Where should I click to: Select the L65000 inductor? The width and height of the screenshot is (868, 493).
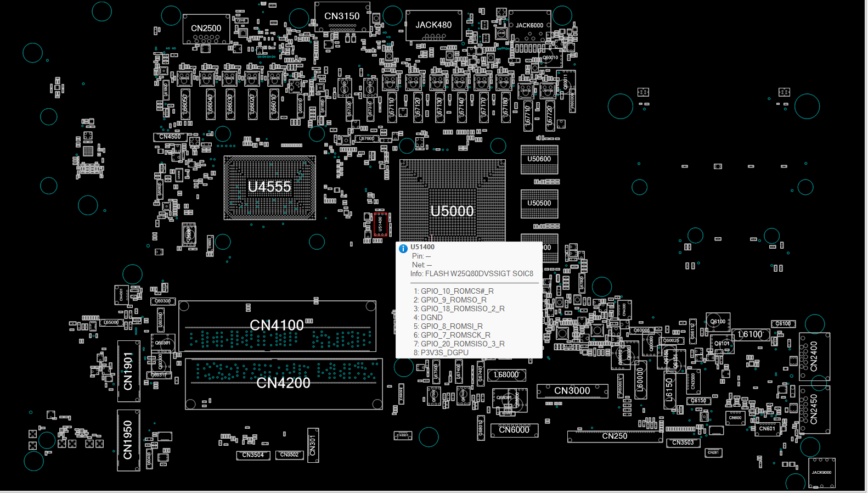coord(111,323)
